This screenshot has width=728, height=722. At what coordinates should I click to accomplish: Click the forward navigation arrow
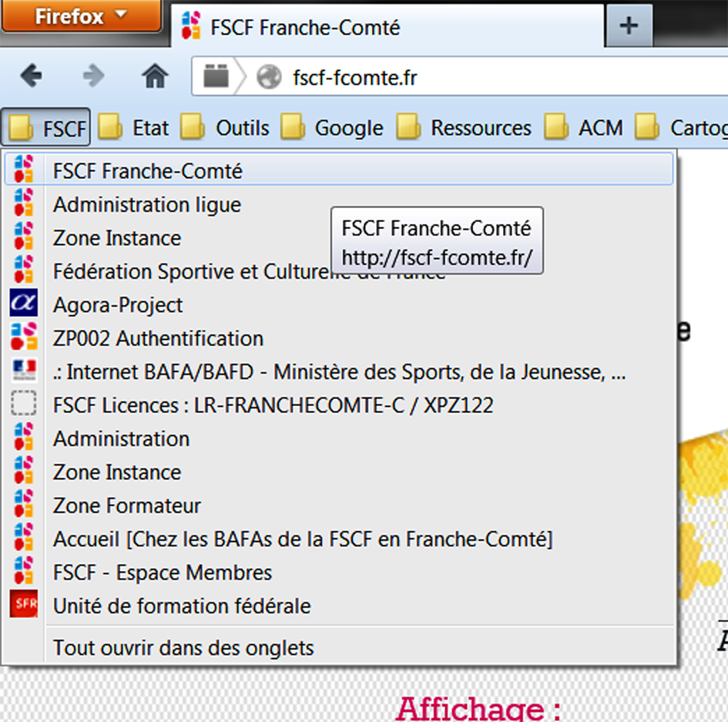tap(93, 76)
